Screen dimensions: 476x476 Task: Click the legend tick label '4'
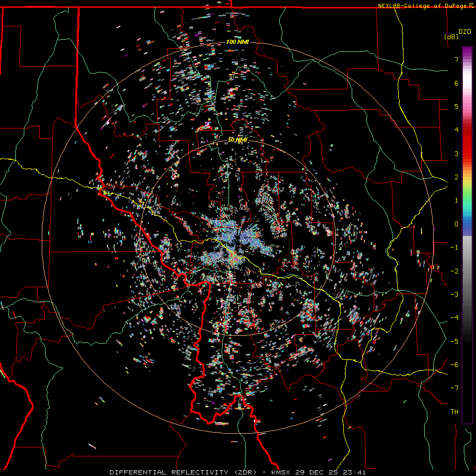[x=456, y=130]
